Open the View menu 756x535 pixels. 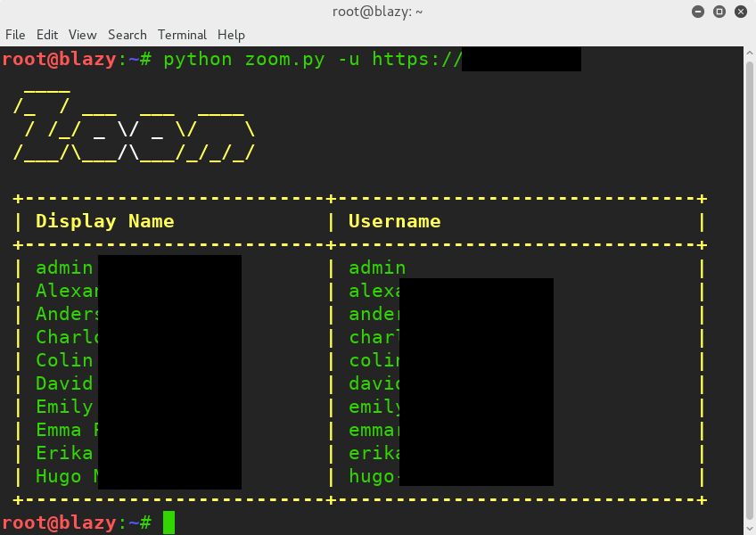click(x=82, y=35)
